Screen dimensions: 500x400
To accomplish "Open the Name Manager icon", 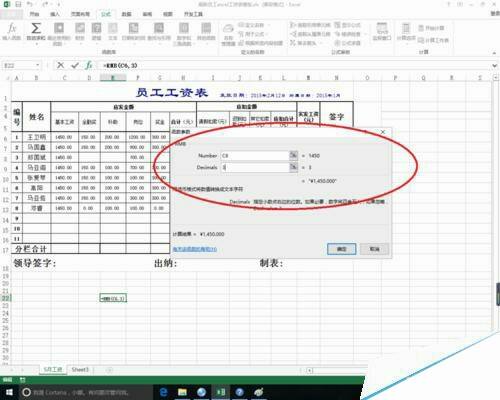I will point(228,33).
